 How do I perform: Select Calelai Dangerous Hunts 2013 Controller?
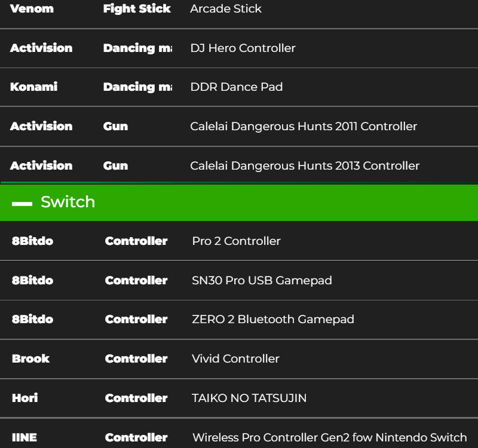305,166
